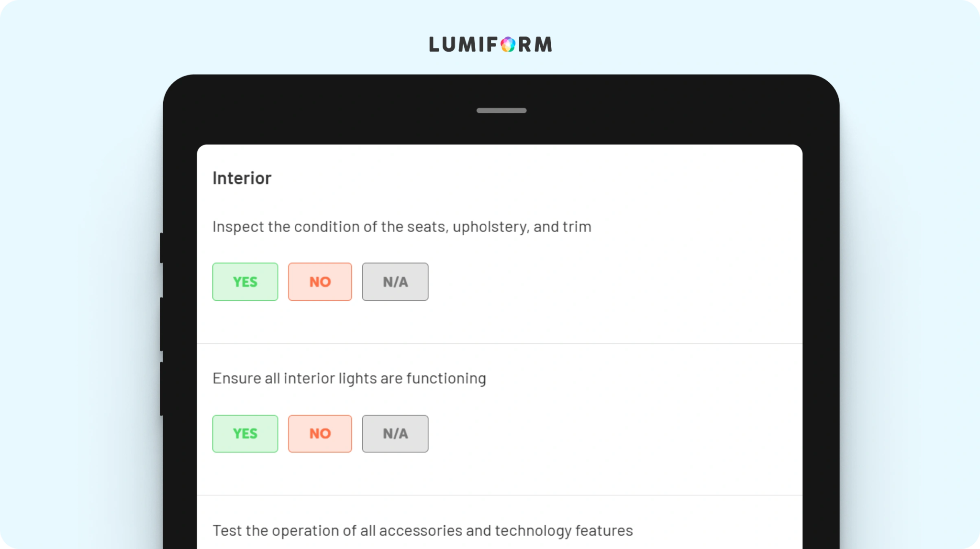The image size is (980, 549).
Task: Click the letter M ending the Lumiform logo
Action: point(543,44)
